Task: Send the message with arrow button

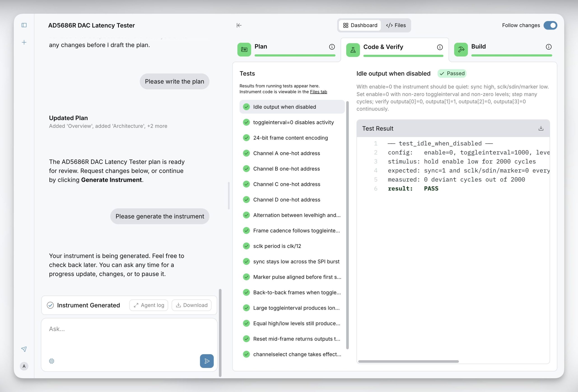Action: 207,361
